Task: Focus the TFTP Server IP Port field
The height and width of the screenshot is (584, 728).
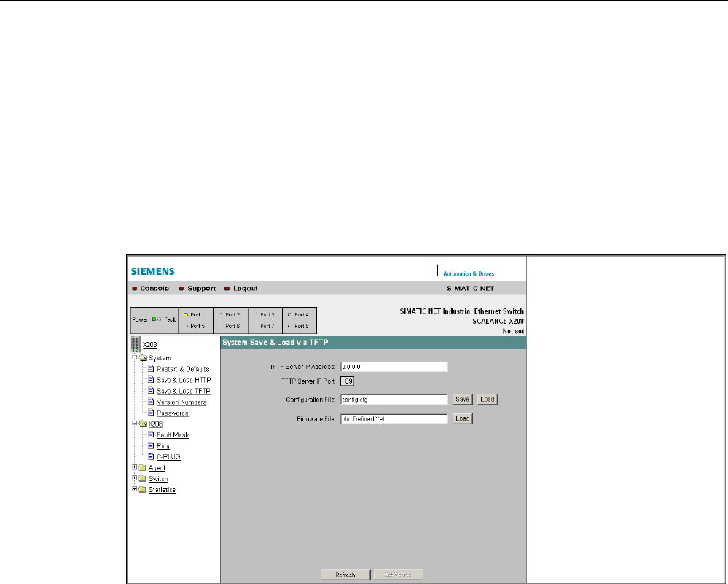Action: 348,381
